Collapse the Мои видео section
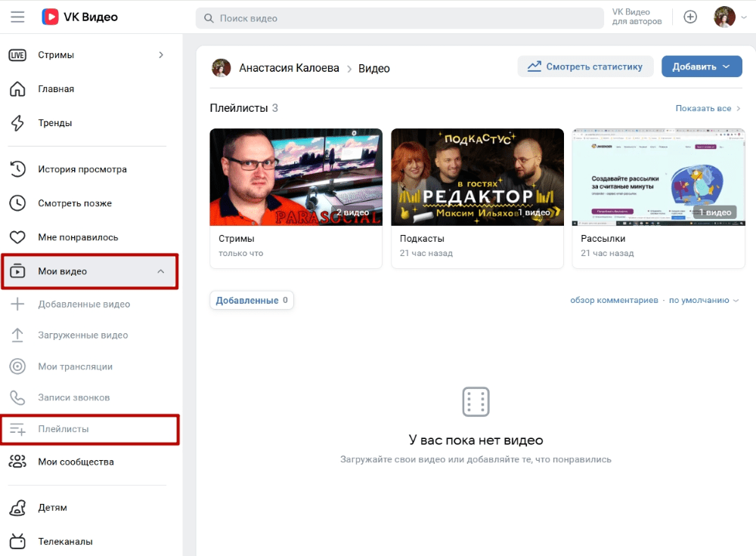756x556 pixels. point(160,271)
